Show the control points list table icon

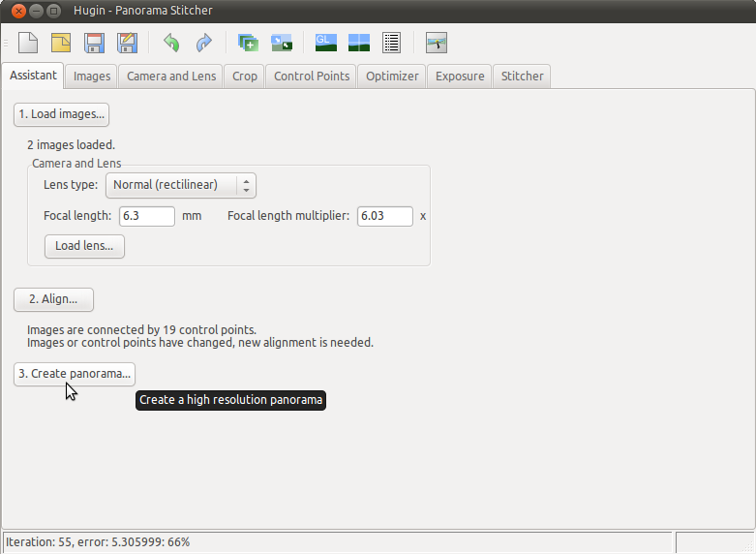pyautogui.click(x=391, y=43)
